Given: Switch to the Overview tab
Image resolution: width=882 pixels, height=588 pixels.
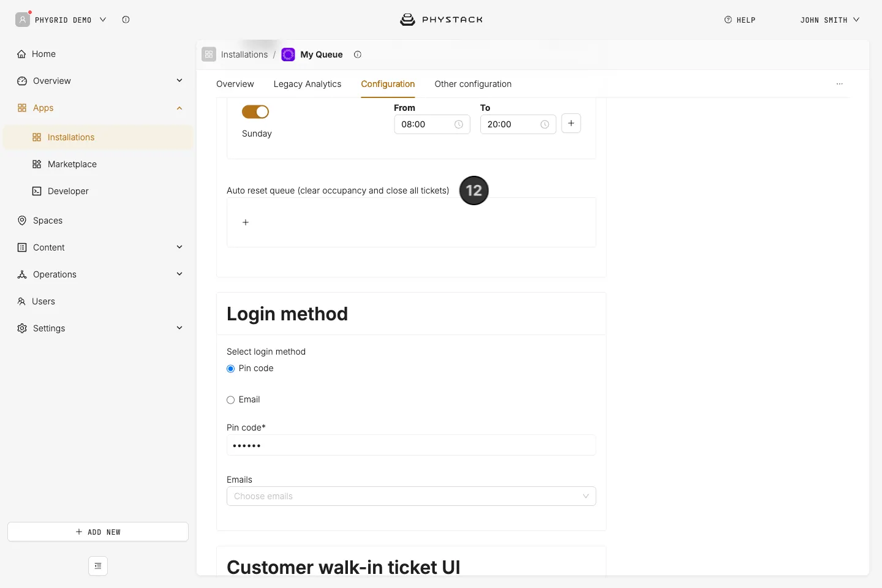Looking at the screenshot, I should click(x=235, y=84).
